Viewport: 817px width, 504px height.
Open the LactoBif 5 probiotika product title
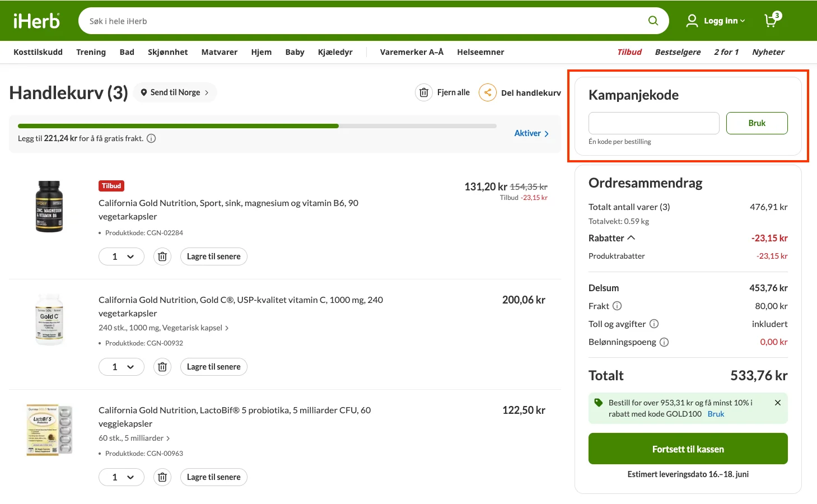click(x=235, y=417)
